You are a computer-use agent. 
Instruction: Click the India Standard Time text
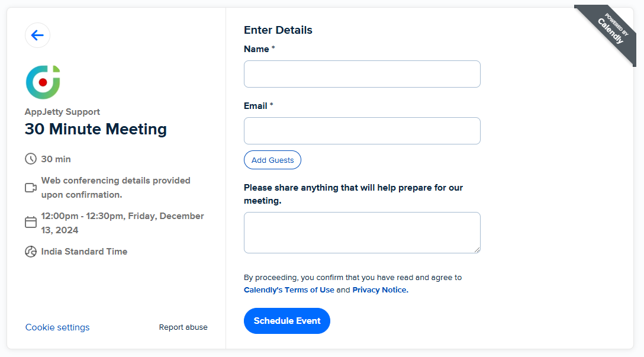coord(84,252)
